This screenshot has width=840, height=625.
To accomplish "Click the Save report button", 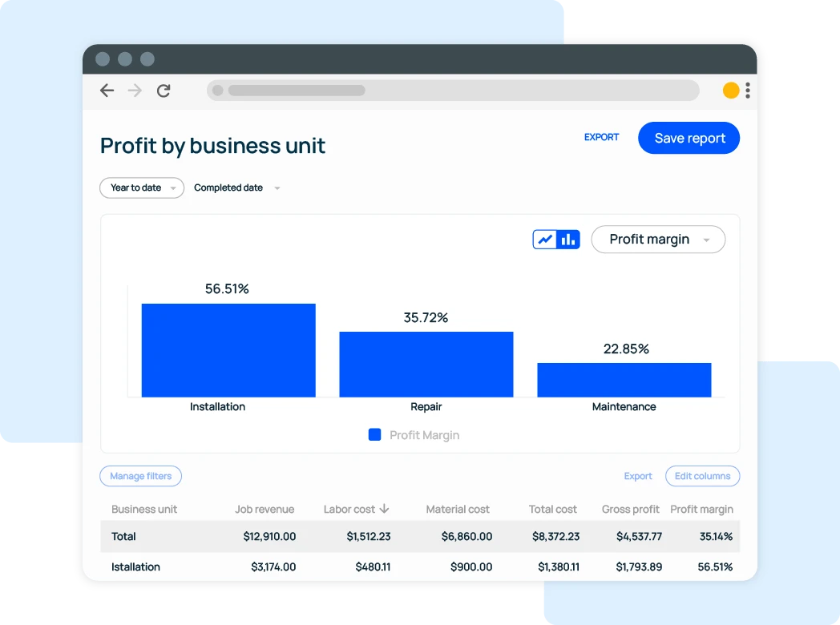I will [x=689, y=138].
